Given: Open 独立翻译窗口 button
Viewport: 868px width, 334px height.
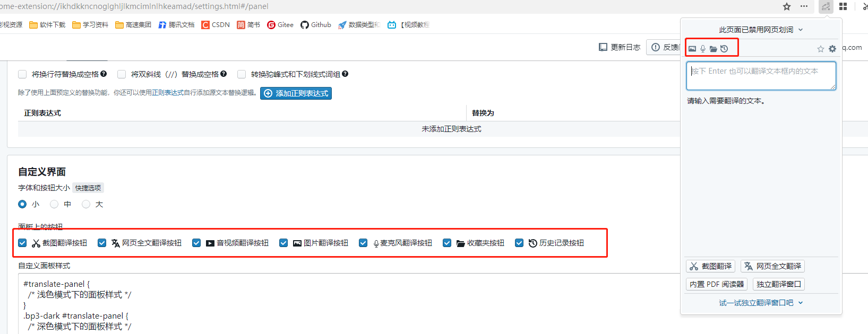Looking at the screenshot, I should [x=778, y=284].
